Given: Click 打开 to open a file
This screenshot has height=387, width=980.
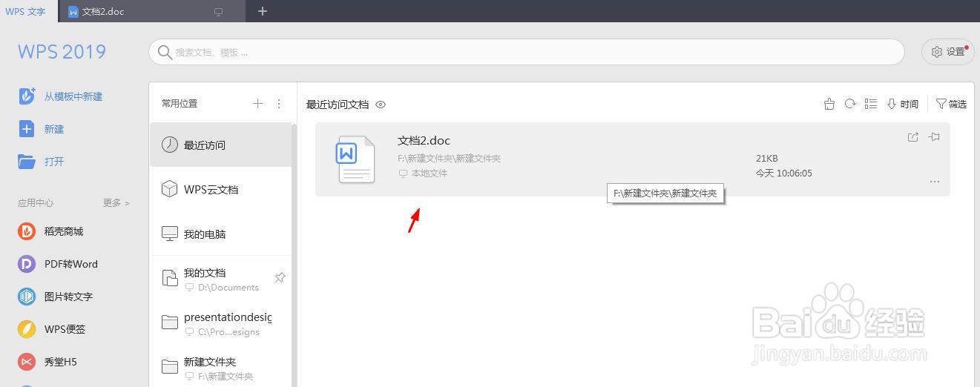Looking at the screenshot, I should click(42, 162).
